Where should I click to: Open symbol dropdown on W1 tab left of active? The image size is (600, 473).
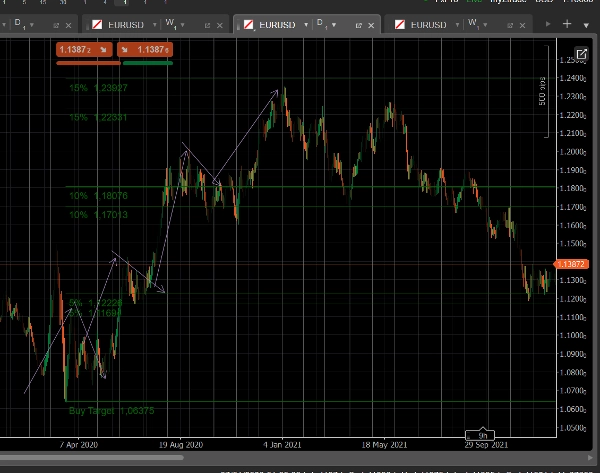click(155, 25)
